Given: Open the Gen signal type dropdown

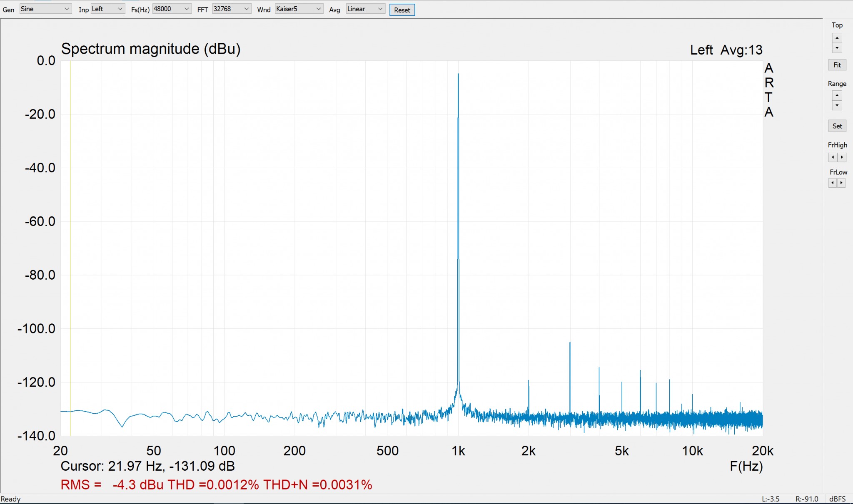Looking at the screenshot, I should pos(45,9).
